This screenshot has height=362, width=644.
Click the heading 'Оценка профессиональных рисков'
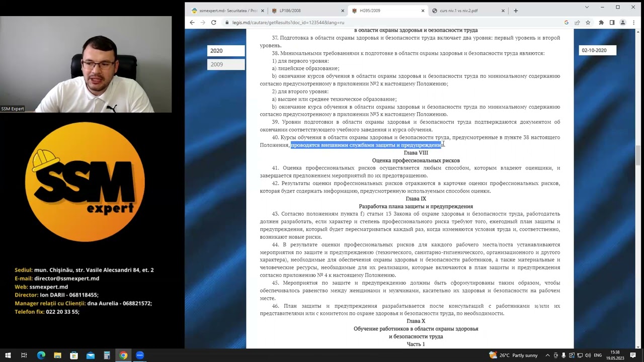(416, 160)
